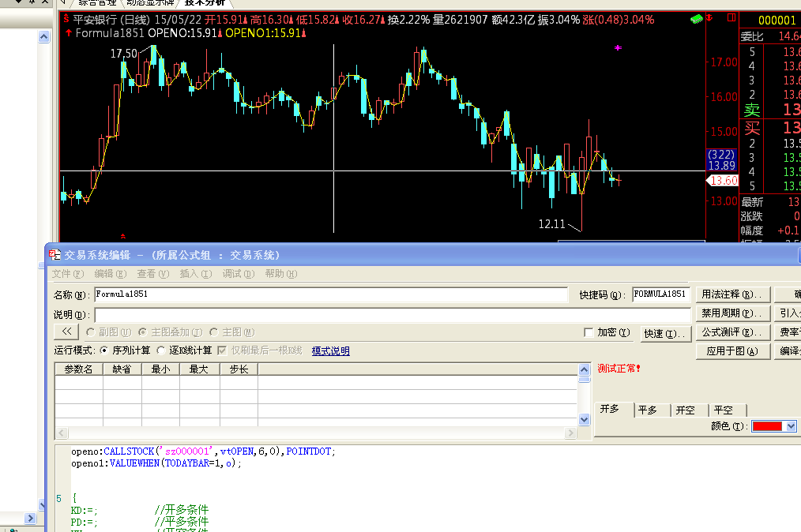801x532 pixels.
Task: Click the 缺省 column header
Action: [x=122, y=369]
